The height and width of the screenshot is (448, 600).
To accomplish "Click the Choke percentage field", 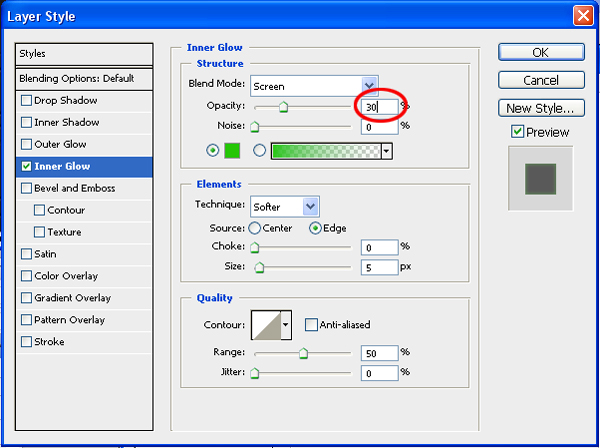I will [x=380, y=248].
